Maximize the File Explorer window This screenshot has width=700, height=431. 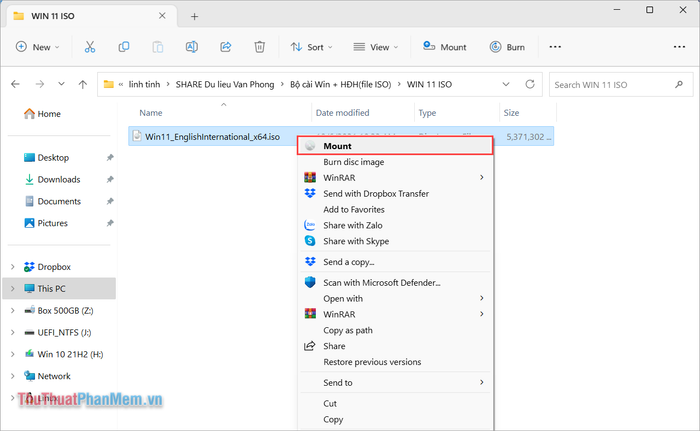point(650,10)
